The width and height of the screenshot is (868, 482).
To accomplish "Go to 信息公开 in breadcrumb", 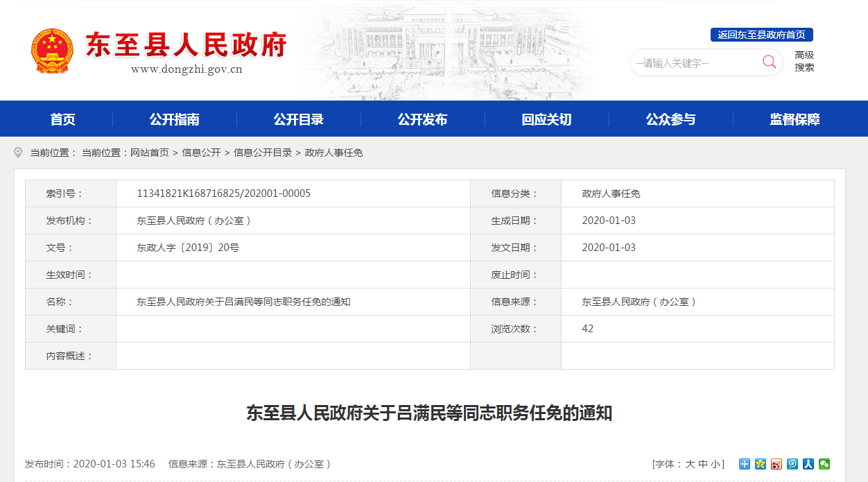I will (202, 153).
